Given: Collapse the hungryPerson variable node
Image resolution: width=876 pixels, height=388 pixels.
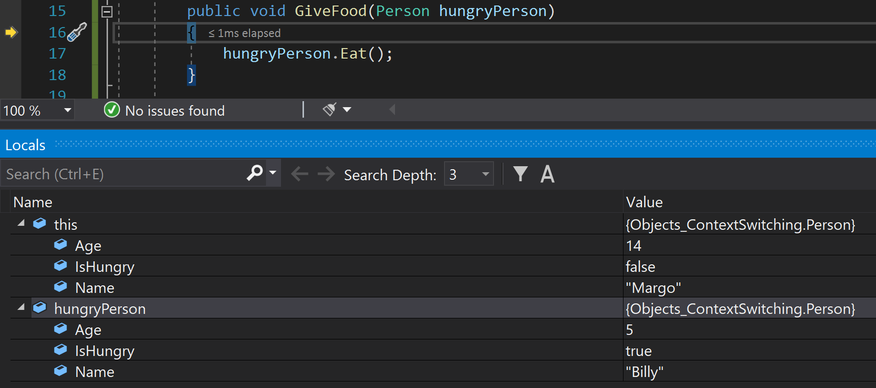Looking at the screenshot, I should (x=21, y=308).
